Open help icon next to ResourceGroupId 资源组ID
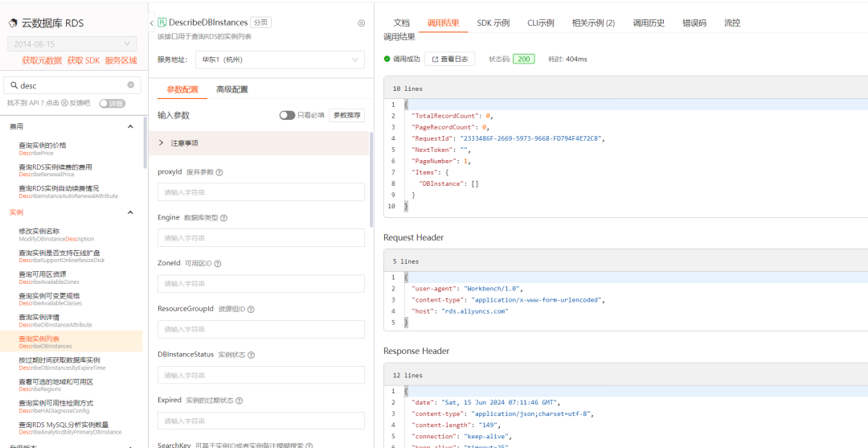 (x=251, y=309)
